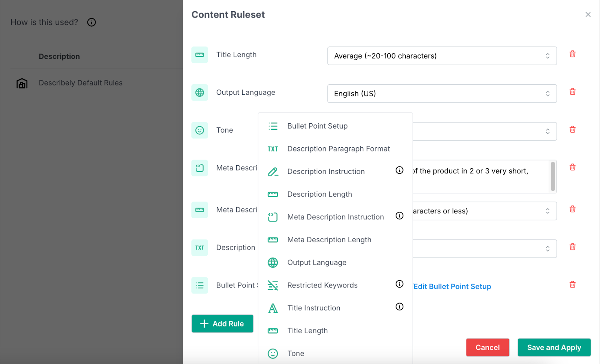Select the Title Length ruler icon
Image resolution: width=600 pixels, height=364 pixels.
point(199,55)
